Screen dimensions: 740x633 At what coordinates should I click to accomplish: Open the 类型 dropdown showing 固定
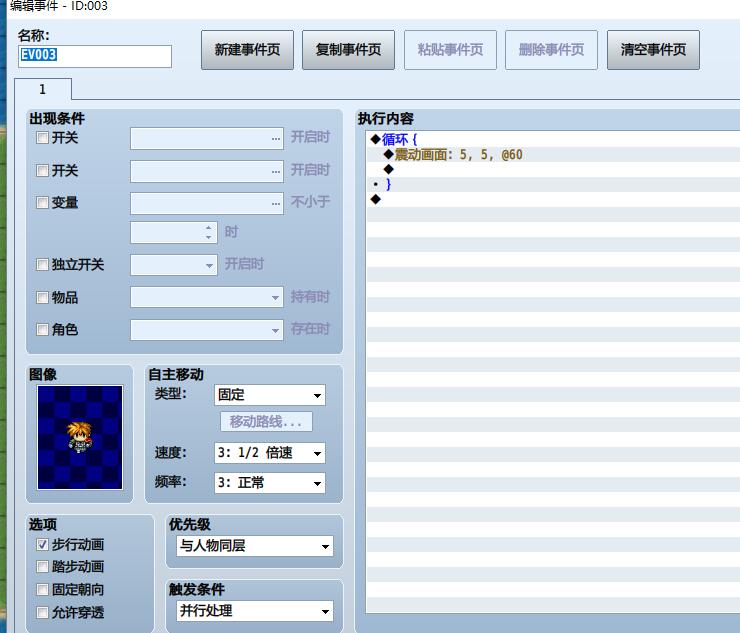[270, 395]
